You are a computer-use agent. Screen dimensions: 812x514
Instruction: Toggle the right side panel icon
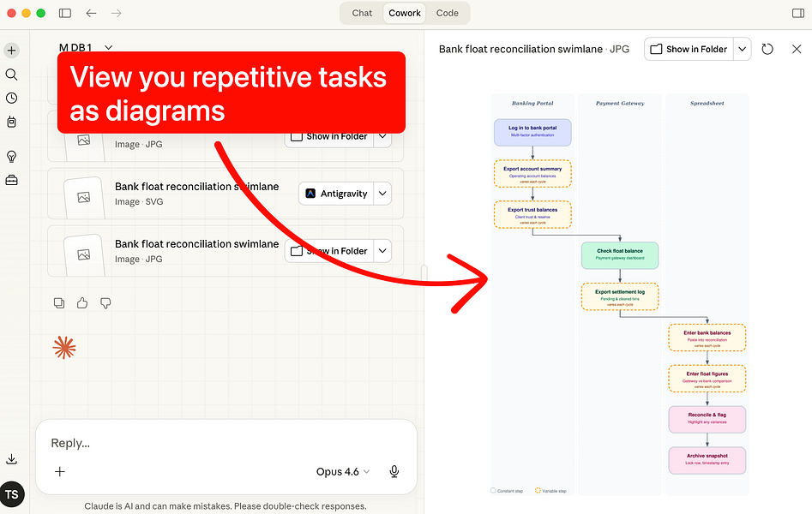point(798,13)
